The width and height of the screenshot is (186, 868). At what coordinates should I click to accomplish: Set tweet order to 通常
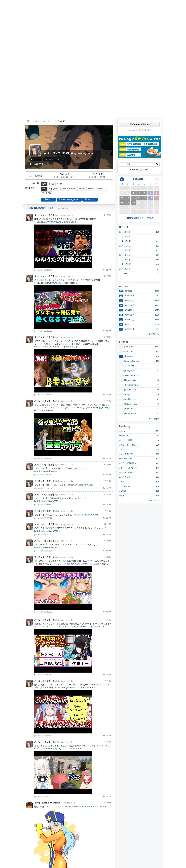pyautogui.click(x=44, y=184)
